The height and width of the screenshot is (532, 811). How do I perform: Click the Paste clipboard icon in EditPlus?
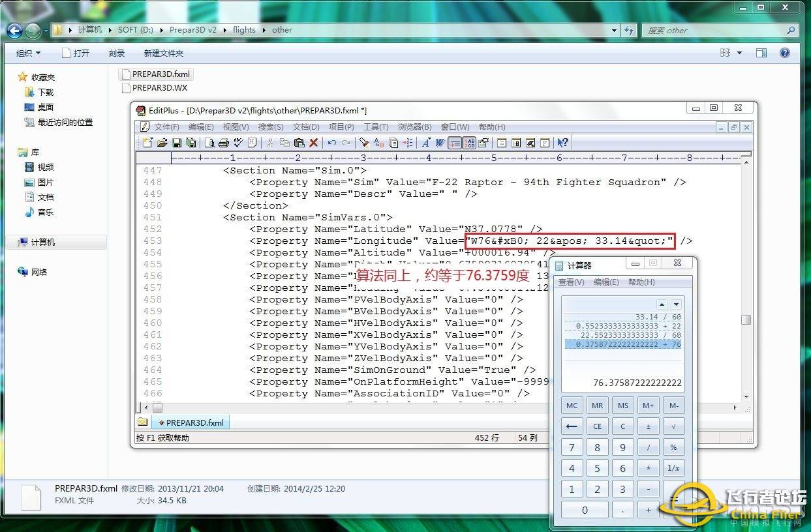click(299, 143)
